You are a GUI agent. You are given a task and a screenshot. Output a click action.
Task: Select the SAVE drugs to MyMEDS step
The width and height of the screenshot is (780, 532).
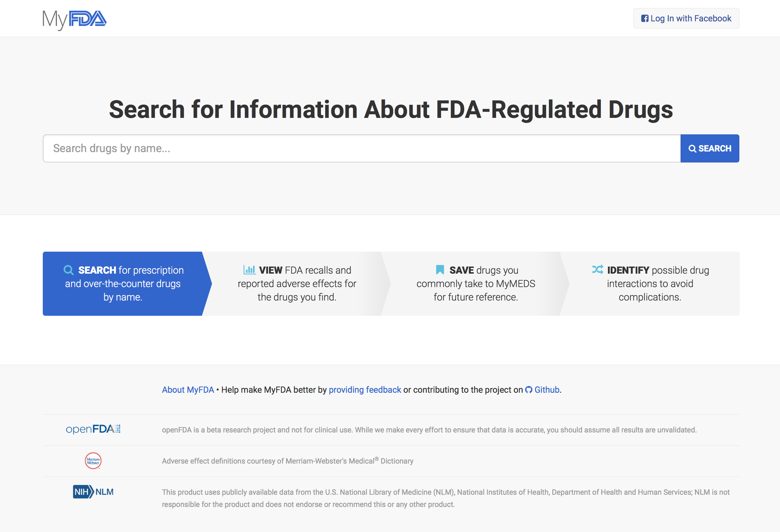[476, 283]
